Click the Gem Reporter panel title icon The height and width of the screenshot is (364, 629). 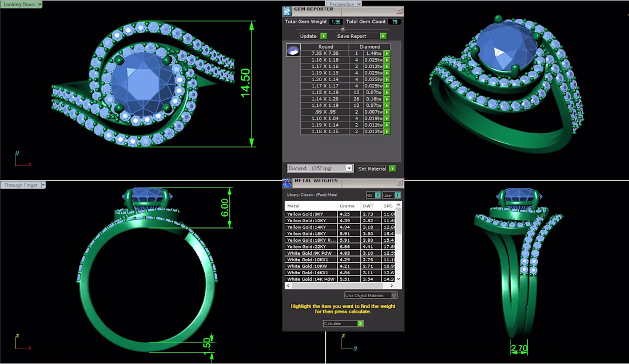point(286,11)
